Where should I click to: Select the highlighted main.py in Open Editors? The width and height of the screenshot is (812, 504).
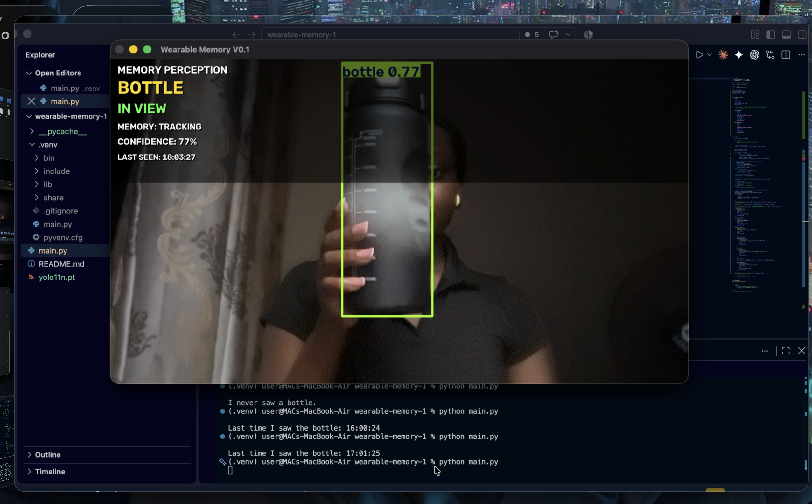click(65, 101)
